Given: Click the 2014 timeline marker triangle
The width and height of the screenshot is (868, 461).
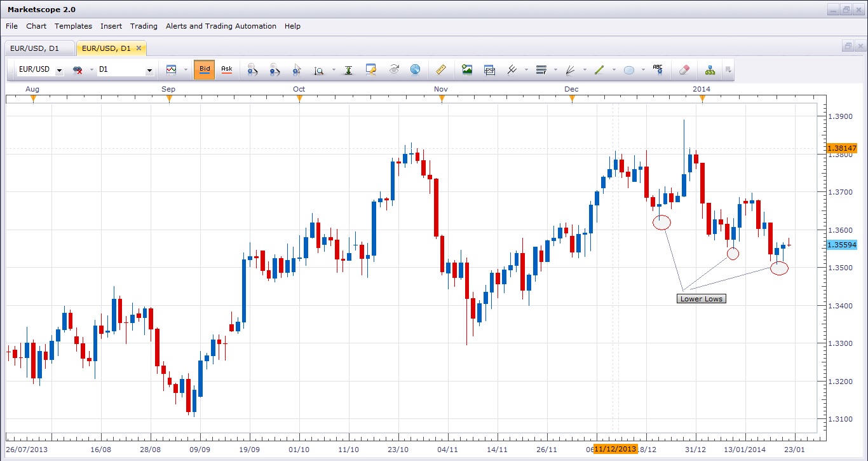Looking at the screenshot, I should (702, 99).
